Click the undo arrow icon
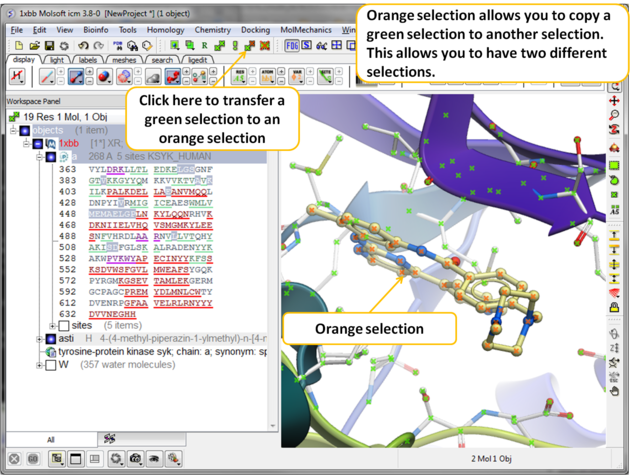 point(83,46)
